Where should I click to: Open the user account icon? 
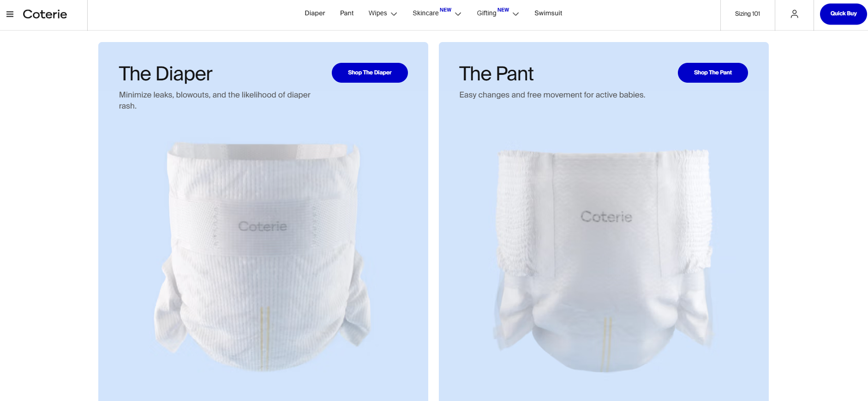click(794, 14)
